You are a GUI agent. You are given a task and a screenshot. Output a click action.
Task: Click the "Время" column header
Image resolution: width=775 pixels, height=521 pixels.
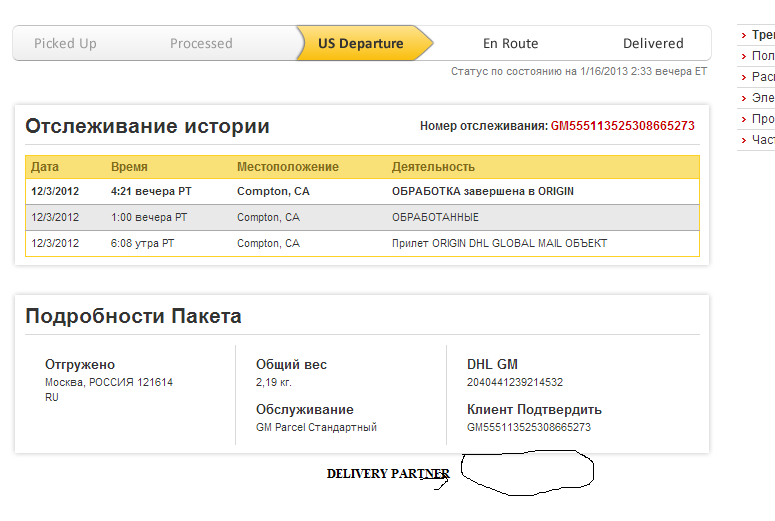[129, 167]
